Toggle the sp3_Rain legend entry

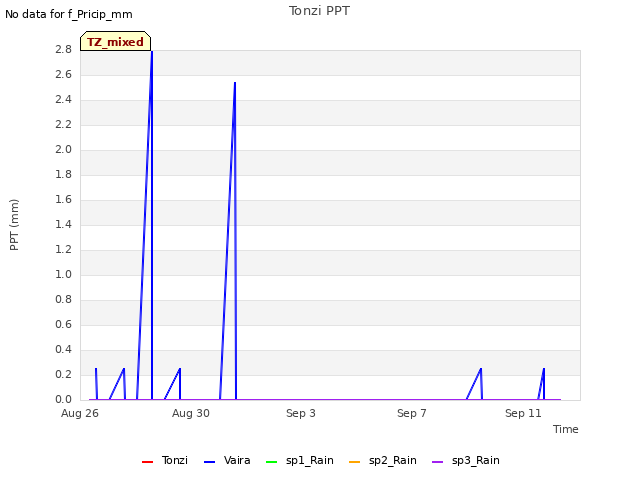(466, 460)
